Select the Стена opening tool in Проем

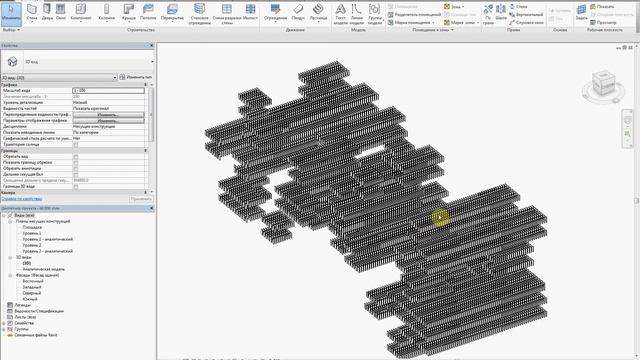[518, 7]
